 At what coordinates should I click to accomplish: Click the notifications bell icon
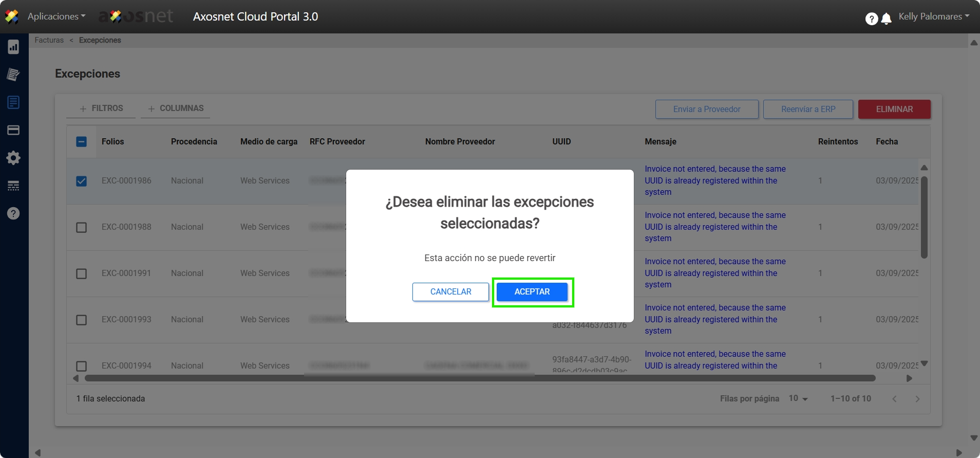point(886,19)
